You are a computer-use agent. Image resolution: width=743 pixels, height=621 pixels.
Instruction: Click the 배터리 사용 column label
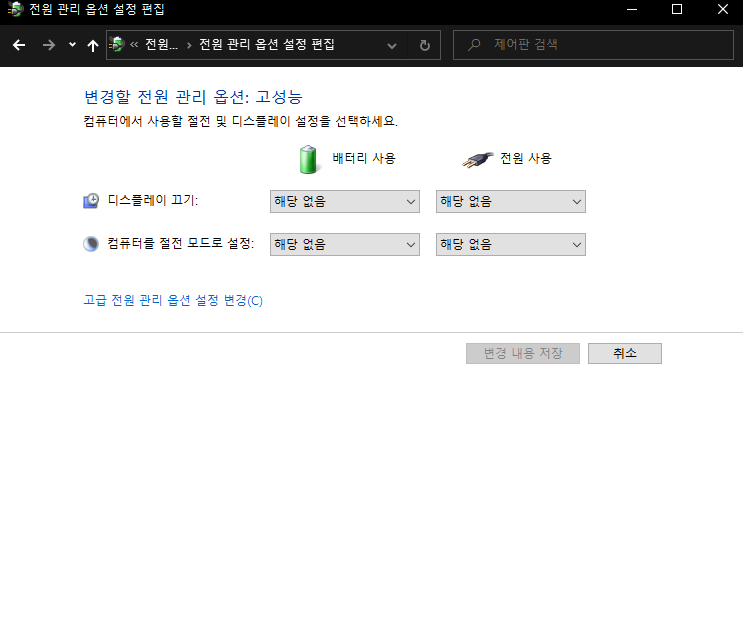(x=364, y=158)
